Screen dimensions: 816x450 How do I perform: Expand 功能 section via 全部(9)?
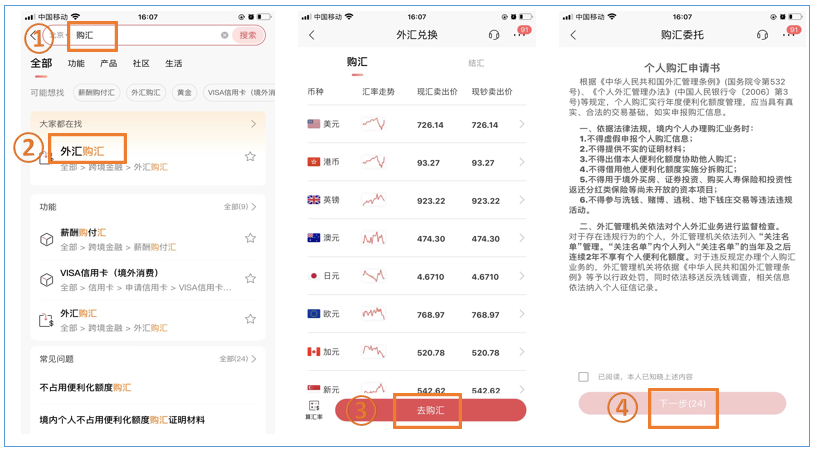[x=239, y=207]
